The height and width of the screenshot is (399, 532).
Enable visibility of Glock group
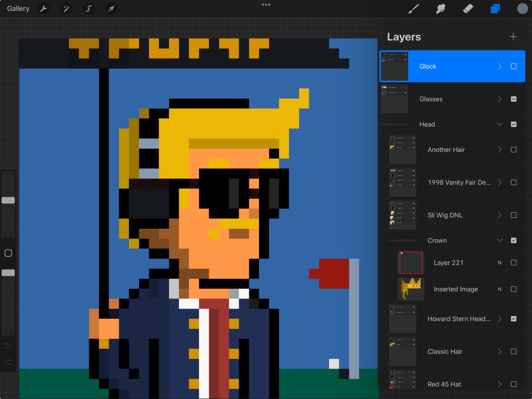[513, 66]
